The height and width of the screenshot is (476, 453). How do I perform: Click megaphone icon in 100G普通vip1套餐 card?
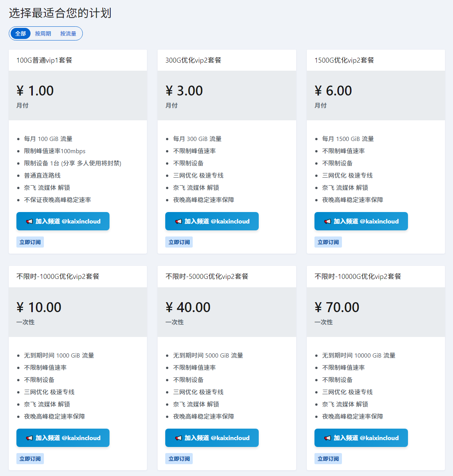pyautogui.click(x=29, y=222)
